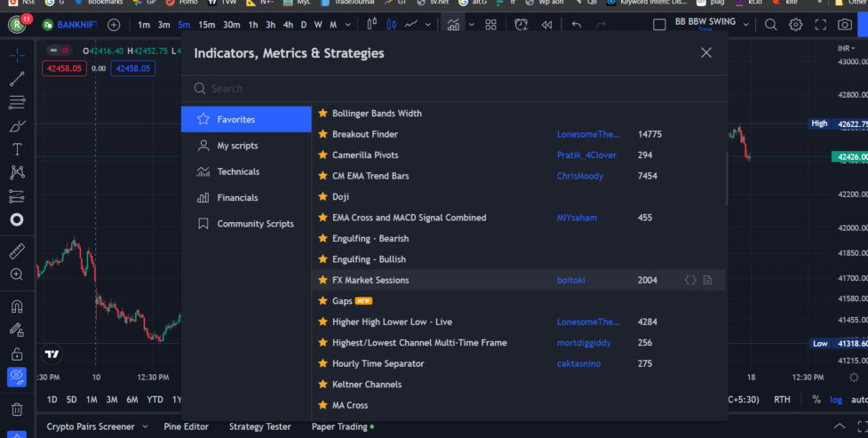
Task: Click the candlestick chart style icon
Action: click(392, 25)
